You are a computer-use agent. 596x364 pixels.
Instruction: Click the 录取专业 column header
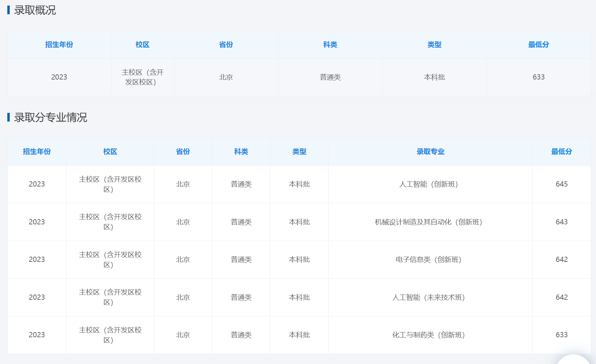click(430, 152)
